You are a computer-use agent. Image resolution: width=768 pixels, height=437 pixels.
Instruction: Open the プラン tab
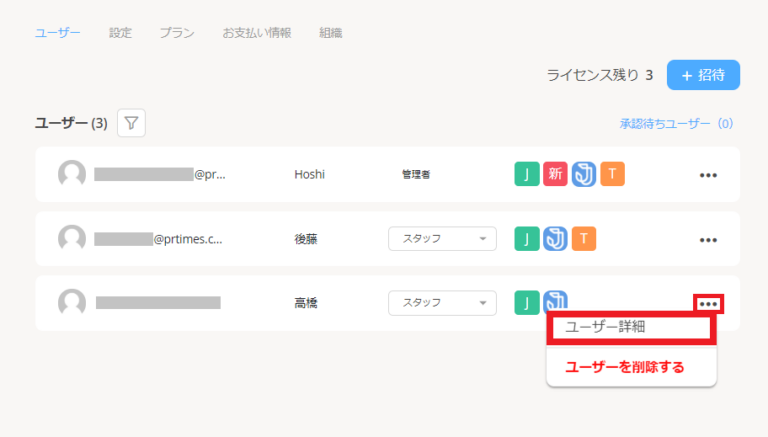point(177,32)
